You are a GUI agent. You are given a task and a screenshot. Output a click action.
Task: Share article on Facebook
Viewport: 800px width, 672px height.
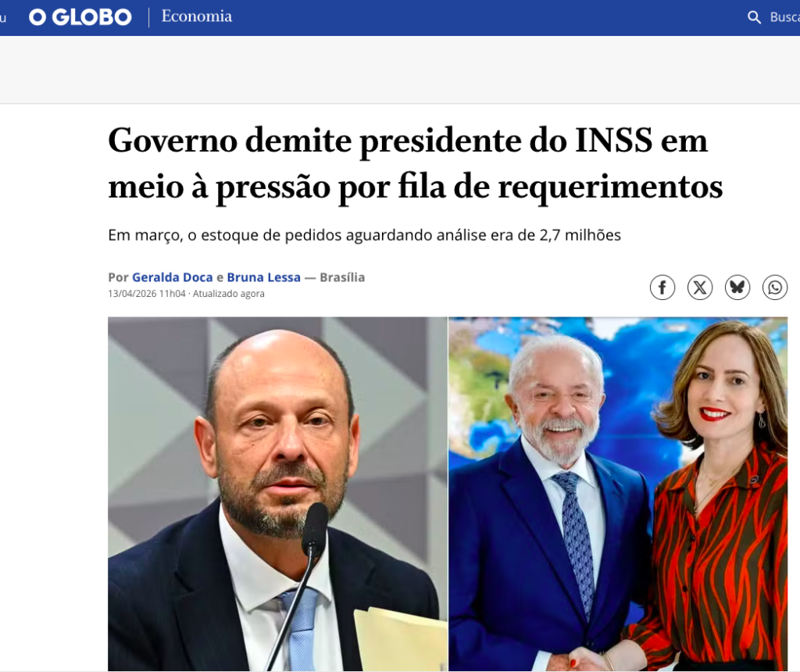pyautogui.click(x=662, y=288)
